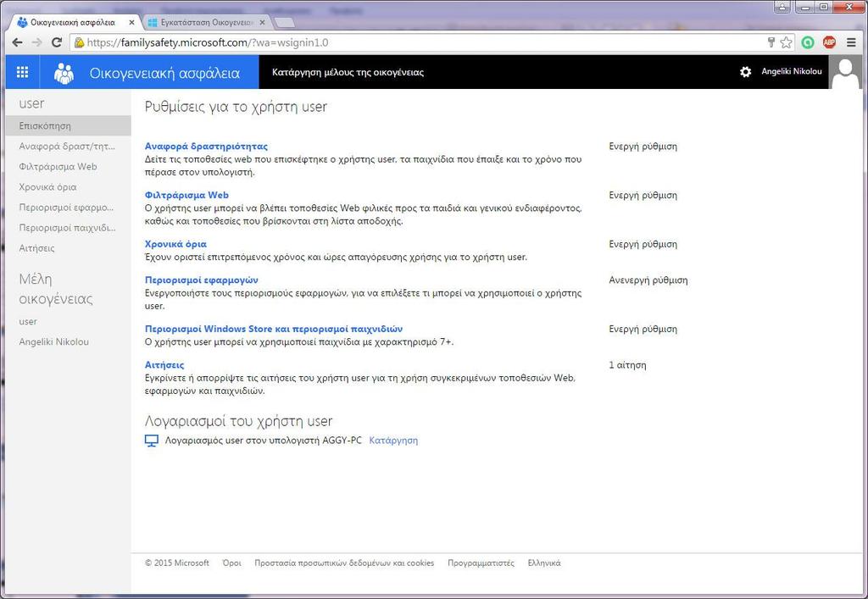Open the Χρονικά όρια heading link

[175, 244]
